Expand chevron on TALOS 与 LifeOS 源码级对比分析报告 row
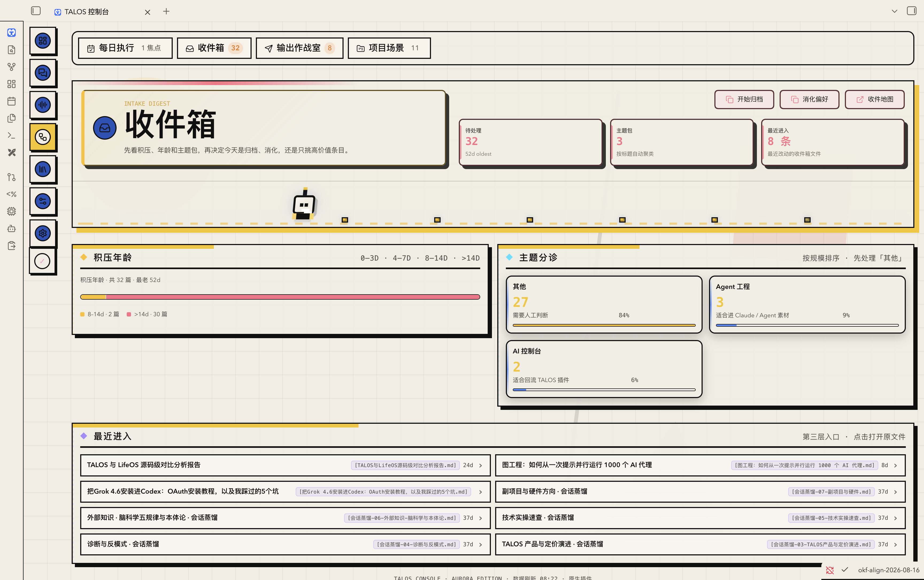The height and width of the screenshot is (580, 924). pyautogui.click(x=481, y=465)
